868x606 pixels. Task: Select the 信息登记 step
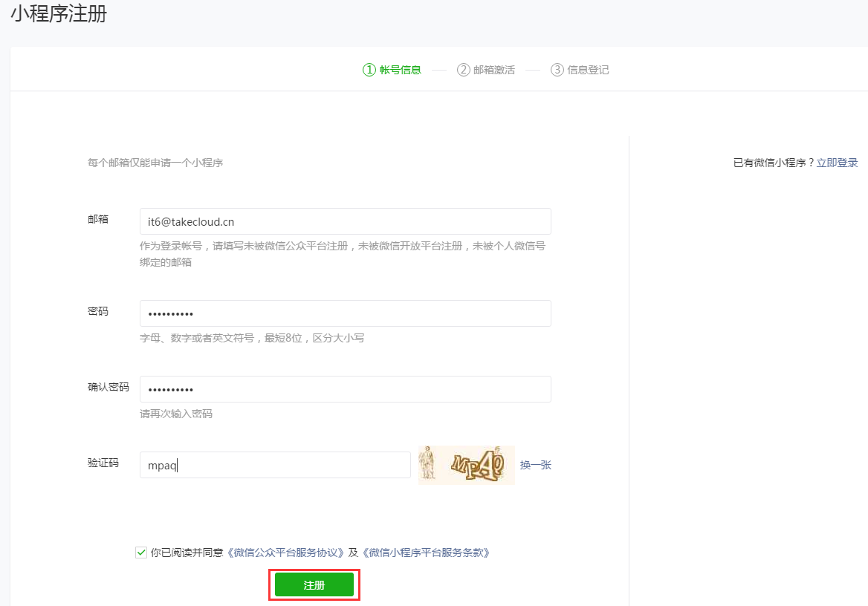pos(588,70)
